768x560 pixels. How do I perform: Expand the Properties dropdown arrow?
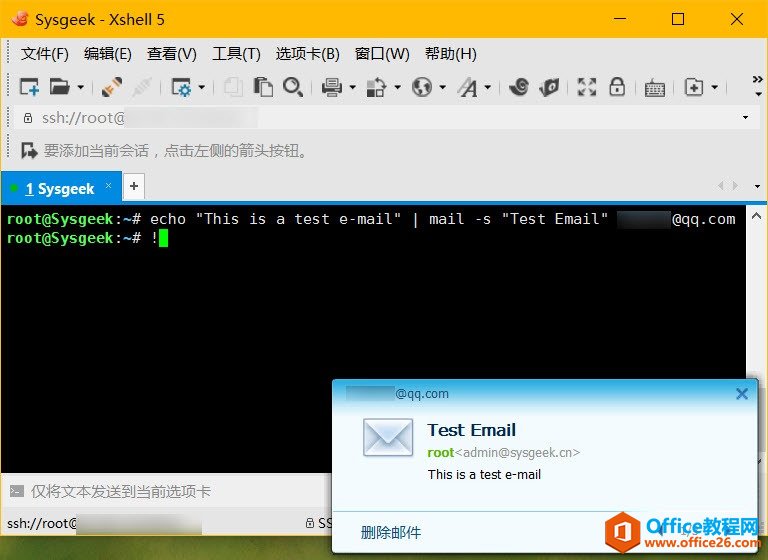[202, 88]
